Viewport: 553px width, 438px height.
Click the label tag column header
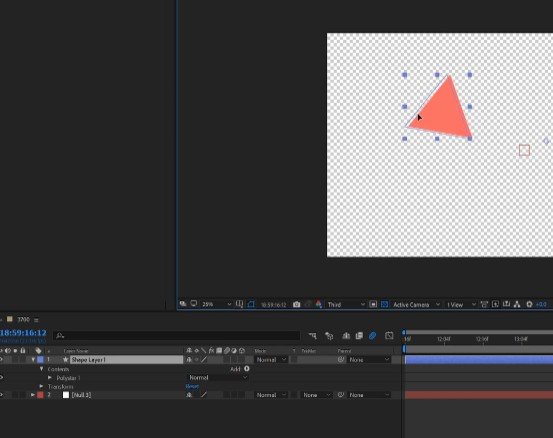point(38,351)
